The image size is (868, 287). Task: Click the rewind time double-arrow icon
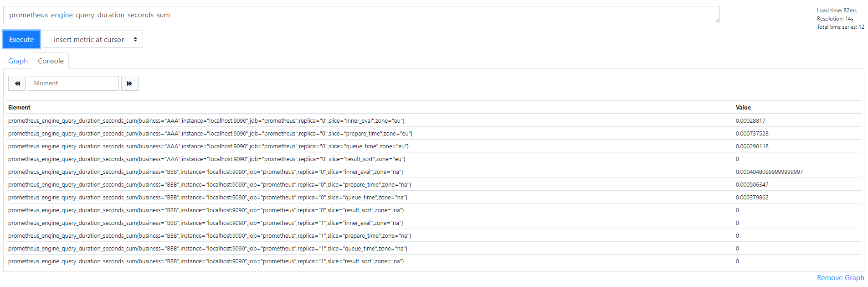17,83
